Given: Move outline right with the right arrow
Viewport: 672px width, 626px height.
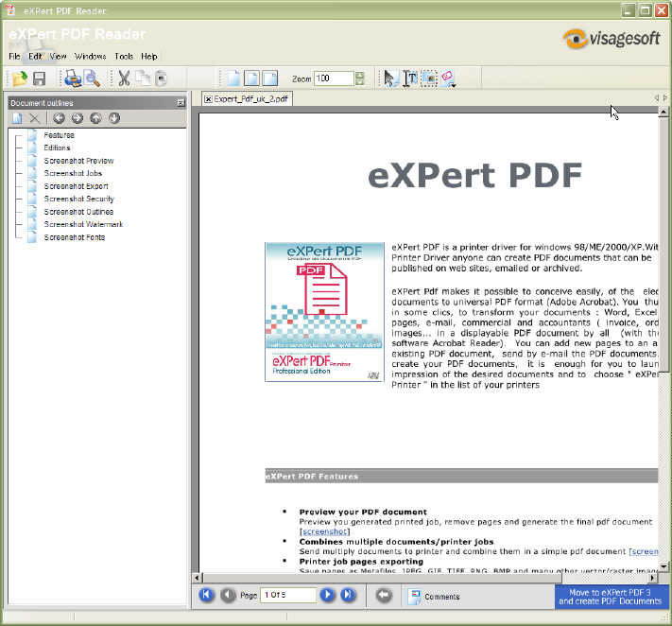Looking at the screenshot, I should [x=78, y=118].
